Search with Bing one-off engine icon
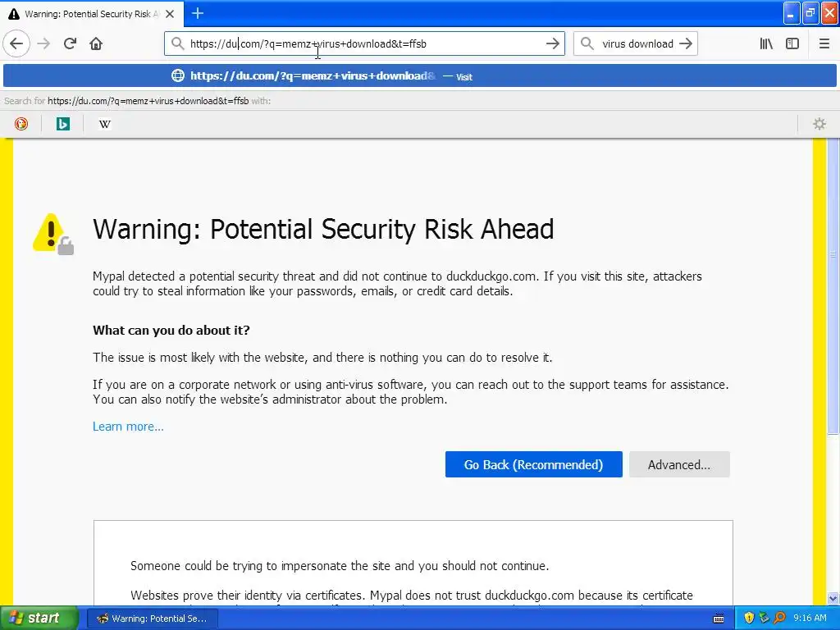The height and width of the screenshot is (630, 840). point(63,124)
